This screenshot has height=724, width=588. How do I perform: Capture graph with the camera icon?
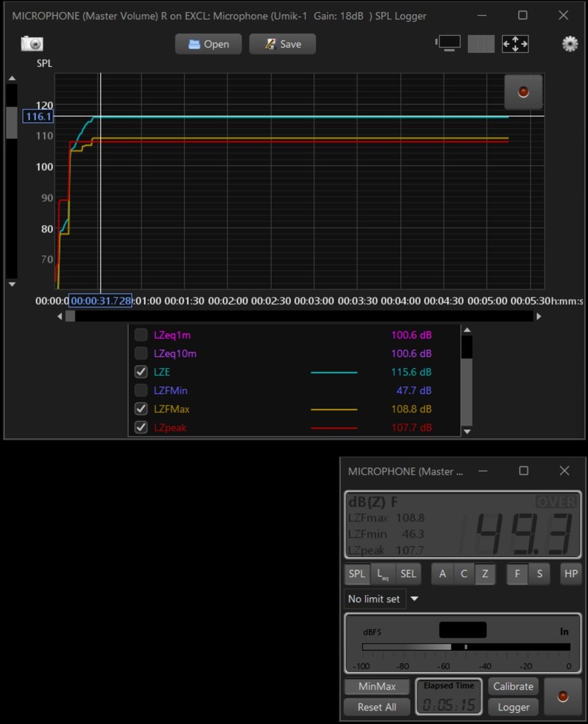[x=32, y=44]
